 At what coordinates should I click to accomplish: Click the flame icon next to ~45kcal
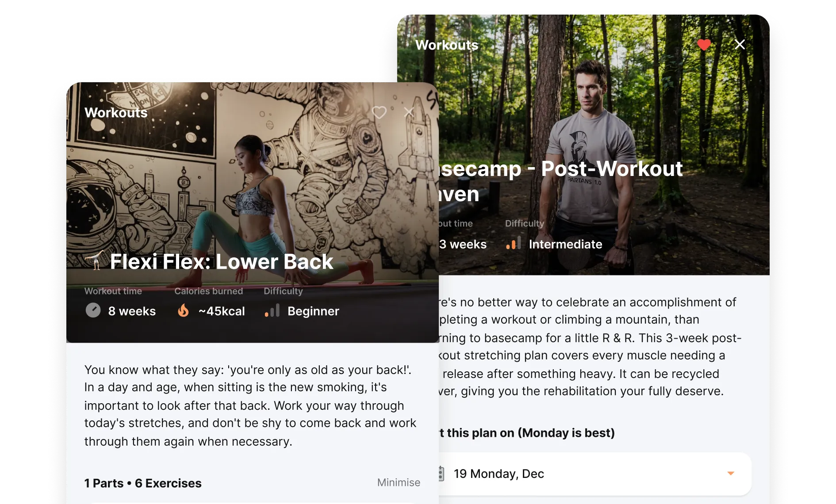[183, 310]
